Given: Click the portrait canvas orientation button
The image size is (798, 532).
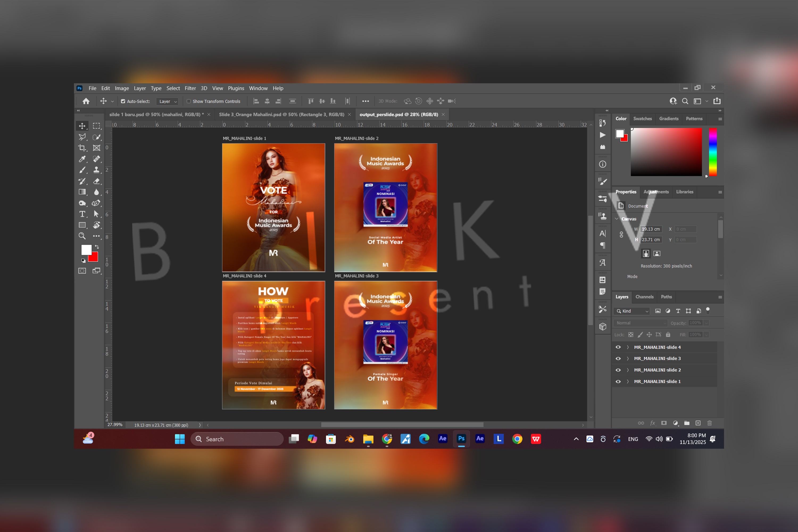Looking at the screenshot, I should coord(646,253).
